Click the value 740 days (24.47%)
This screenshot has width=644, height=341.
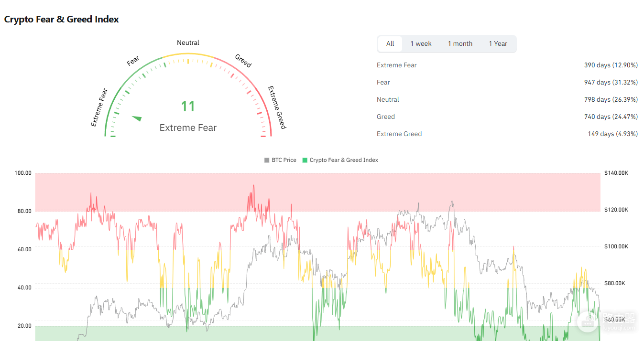(x=611, y=117)
